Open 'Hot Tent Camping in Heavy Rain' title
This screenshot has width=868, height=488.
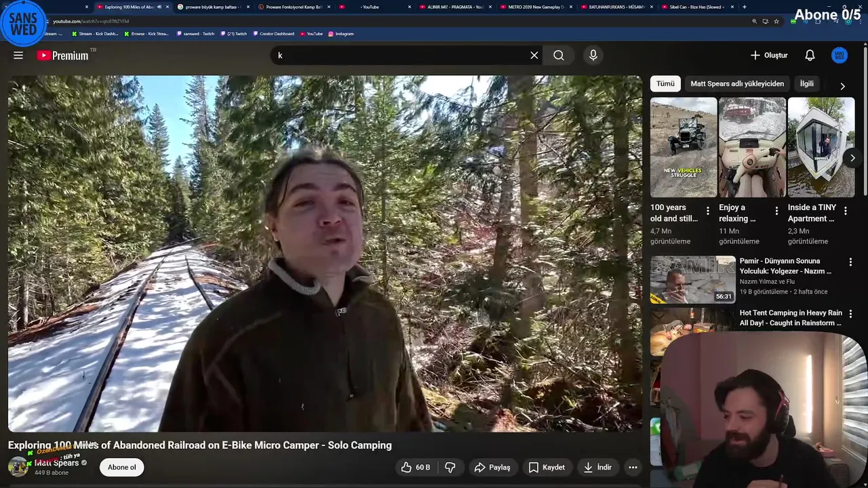click(791, 318)
